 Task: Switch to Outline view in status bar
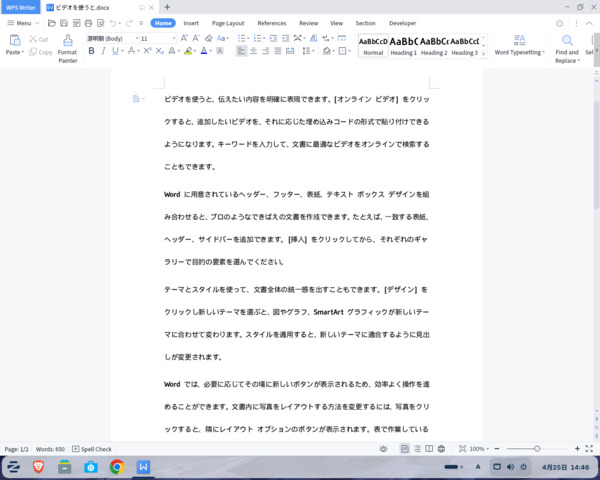point(417,449)
